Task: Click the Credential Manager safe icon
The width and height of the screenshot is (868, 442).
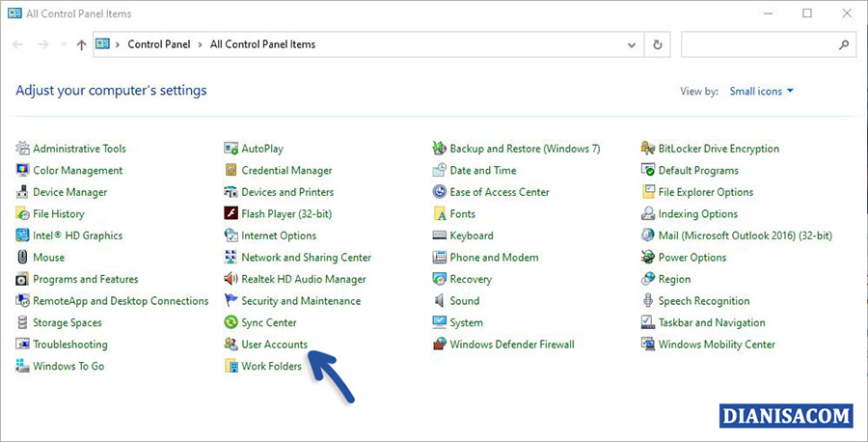Action: tap(231, 170)
